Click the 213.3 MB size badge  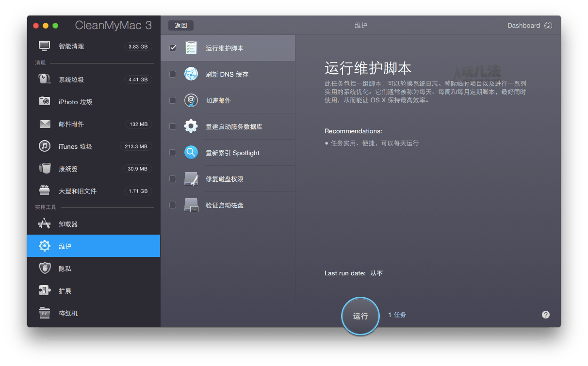[136, 146]
